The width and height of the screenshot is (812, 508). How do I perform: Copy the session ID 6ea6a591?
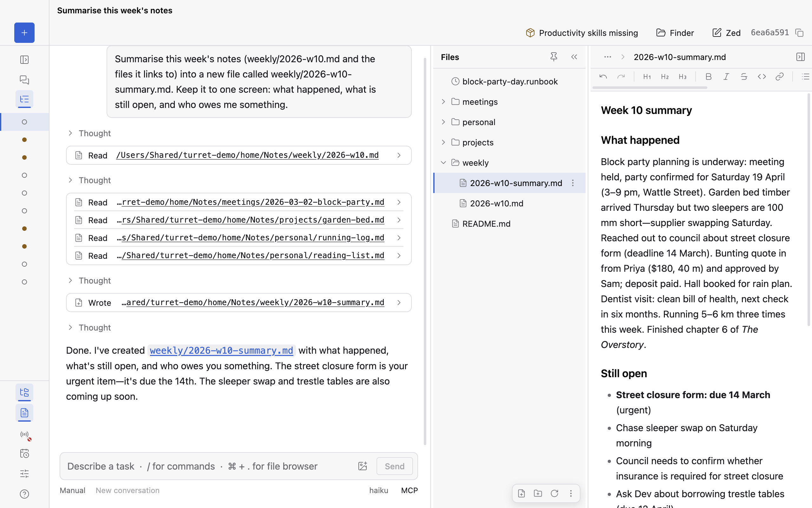[x=800, y=33]
